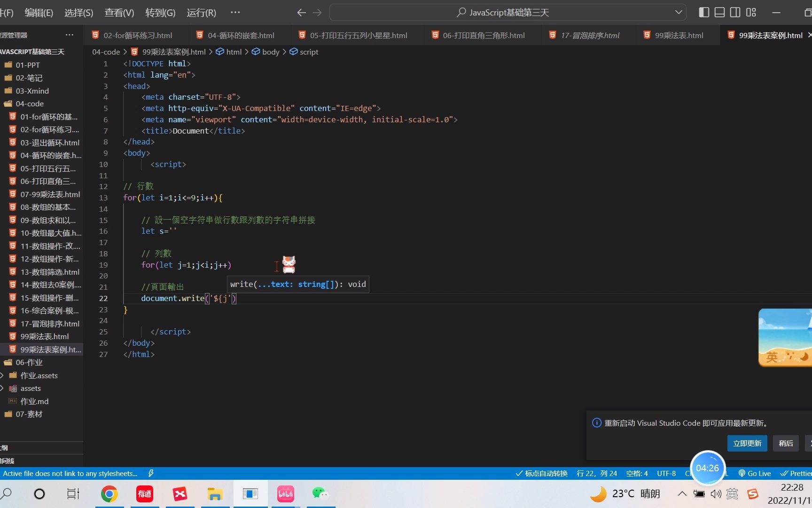Open 03-退出循环.html in explorer

click(41, 143)
